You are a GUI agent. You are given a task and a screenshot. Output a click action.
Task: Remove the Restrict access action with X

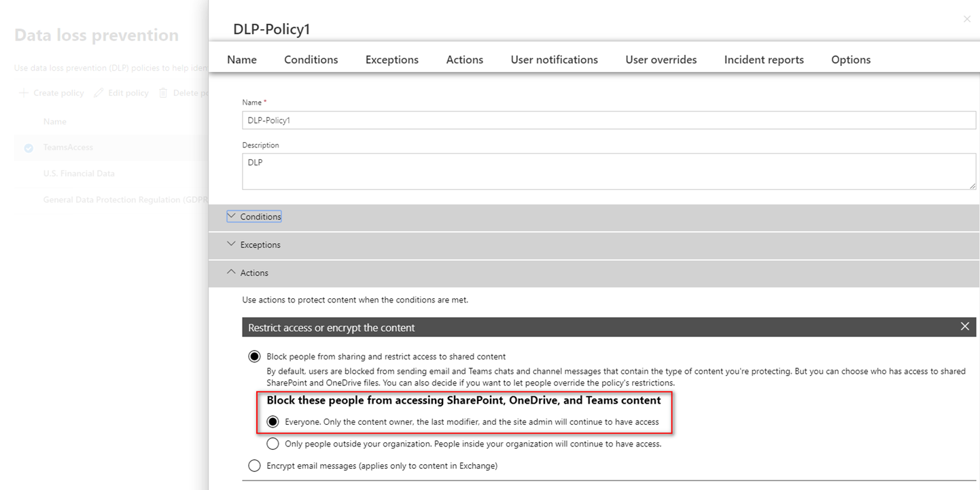pyautogui.click(x=964, y=327)
